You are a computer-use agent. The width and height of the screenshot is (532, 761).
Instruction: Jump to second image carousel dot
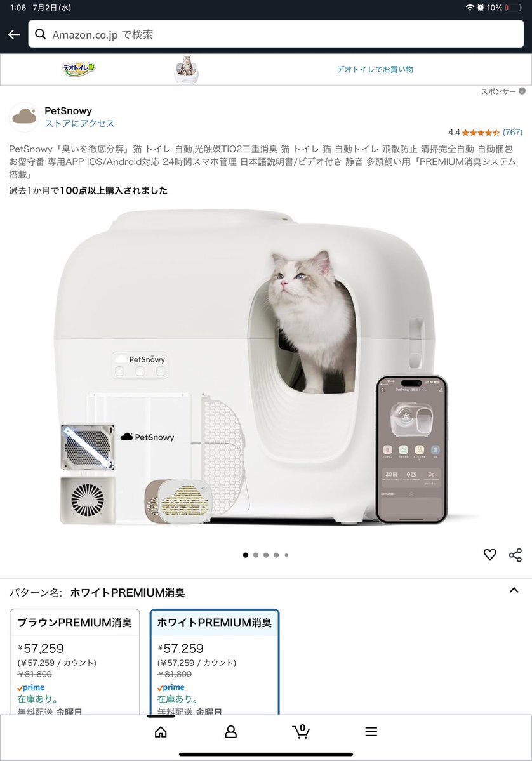click(x=256, y=555)
